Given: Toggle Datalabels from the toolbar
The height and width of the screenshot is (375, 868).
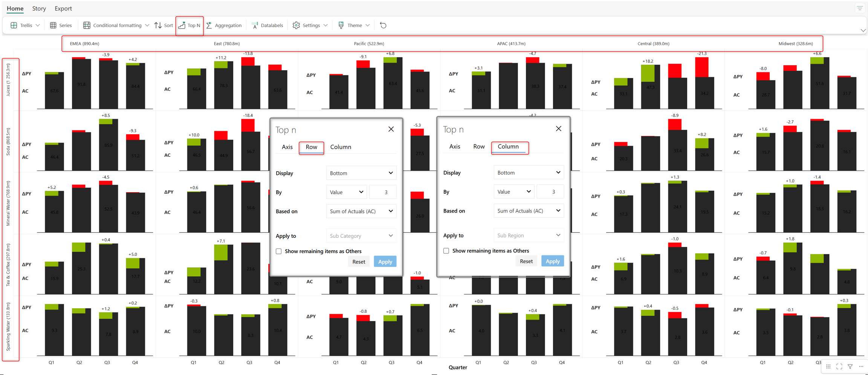Looking at the screenshot, I should click(x=267, y=25).
